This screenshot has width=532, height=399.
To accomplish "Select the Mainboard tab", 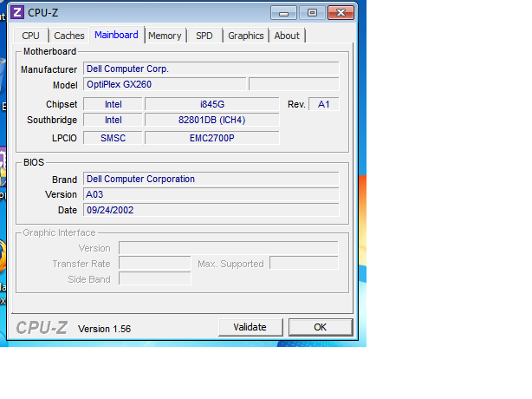I will [116, 35].
